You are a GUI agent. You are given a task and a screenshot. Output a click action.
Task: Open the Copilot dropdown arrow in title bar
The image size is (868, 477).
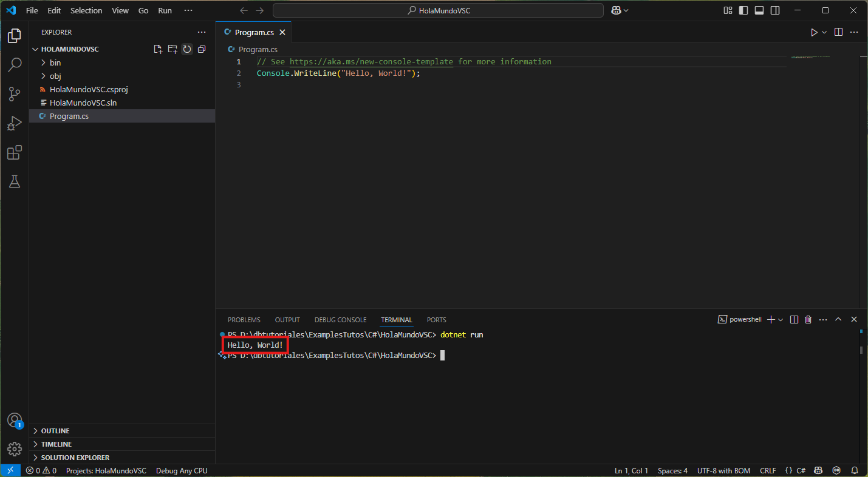tap(626, 10)
